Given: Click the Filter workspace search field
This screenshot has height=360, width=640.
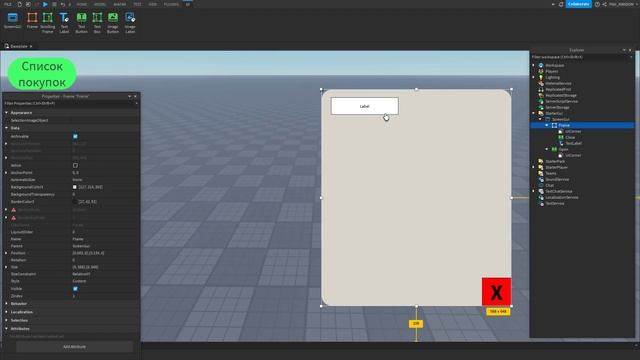Looking at the screenshot, I should click(582, 57).
